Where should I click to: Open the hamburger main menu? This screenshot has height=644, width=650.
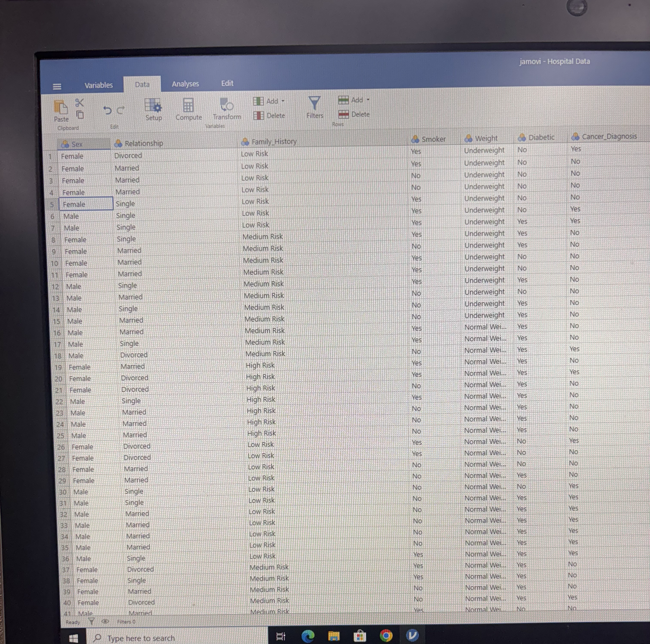pos(57,87)
